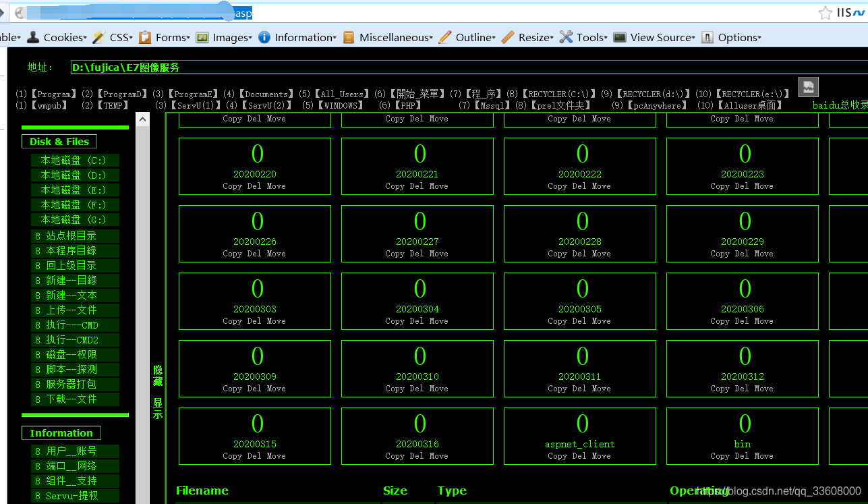Click the folder glyph above 20200220

257,154
